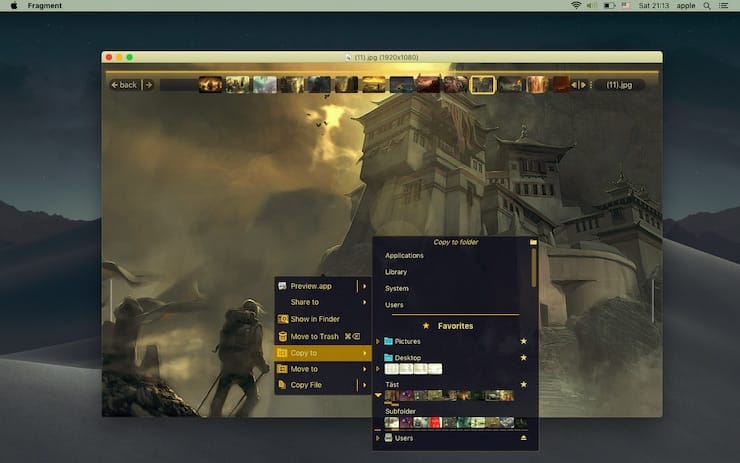Select the Subfolder label under Täst

[x=400, y=411]
